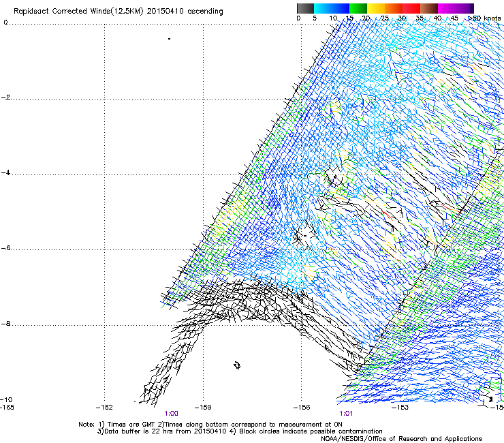504x443 pixels.
Task: Click the Rapidscat Corrected Winds title text
Action: coord(119,12)
